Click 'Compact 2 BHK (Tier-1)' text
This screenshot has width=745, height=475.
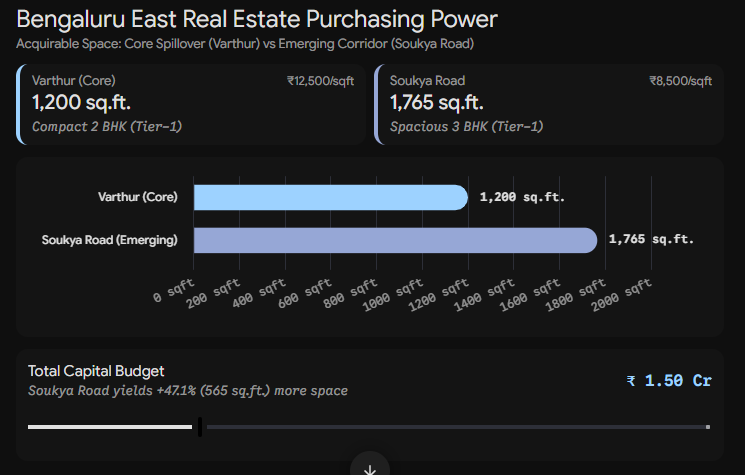(107, 126)
